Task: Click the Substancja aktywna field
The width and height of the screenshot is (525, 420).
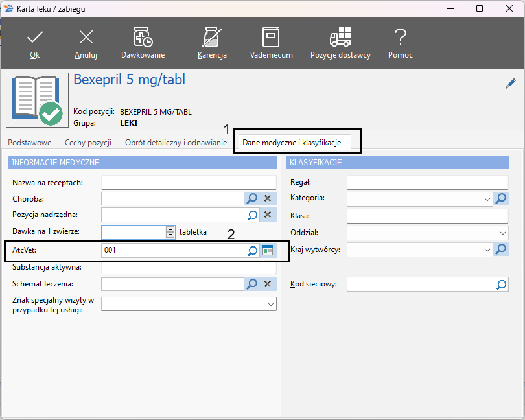Action: click(189, 267)
